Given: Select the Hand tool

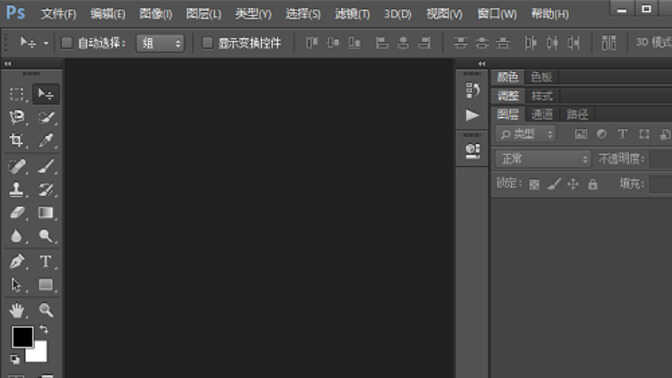Looking at the screenshot, I should (x=17, y=310).
